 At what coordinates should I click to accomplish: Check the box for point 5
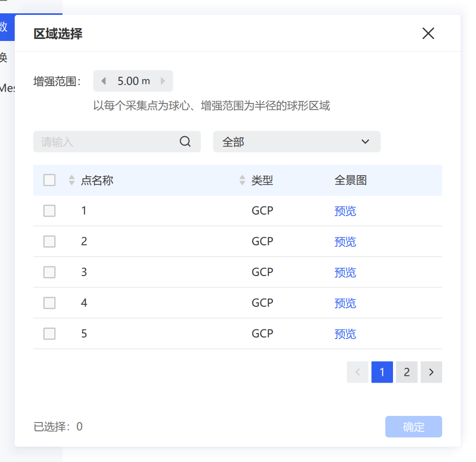pyautogui.click(x=50, y=333)
